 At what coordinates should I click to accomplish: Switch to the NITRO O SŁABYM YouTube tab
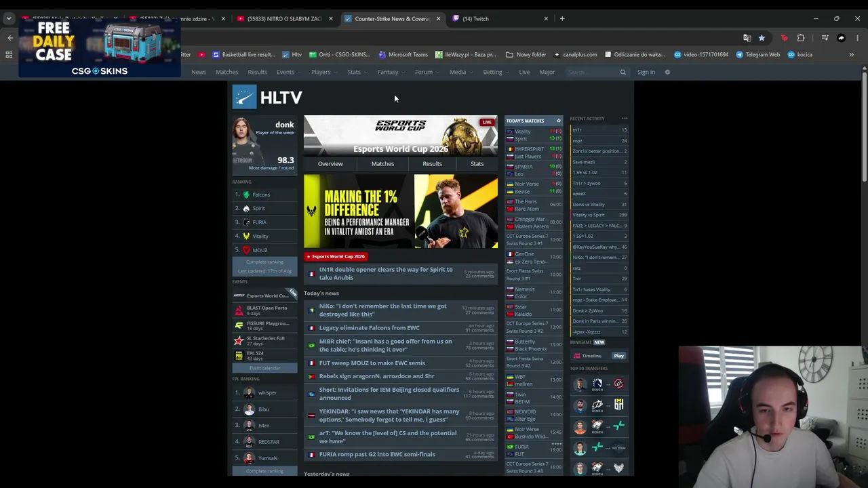[x=285, y=18]
